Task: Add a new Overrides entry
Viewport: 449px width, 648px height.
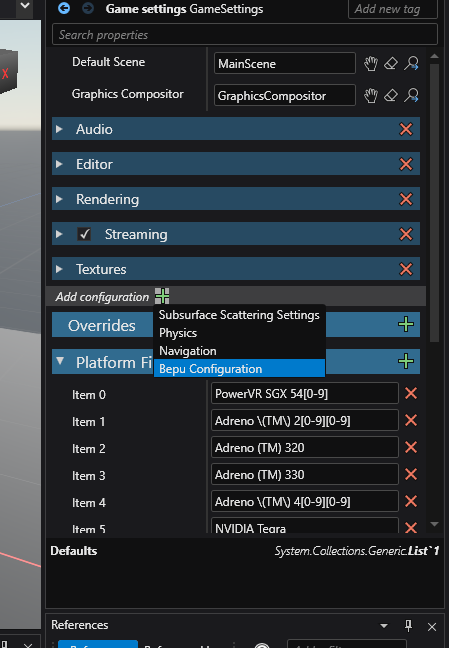Action: click(406, 324)
